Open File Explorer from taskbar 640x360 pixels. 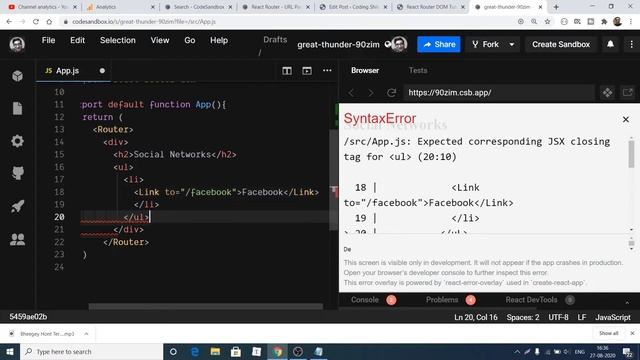coord(215,351)
